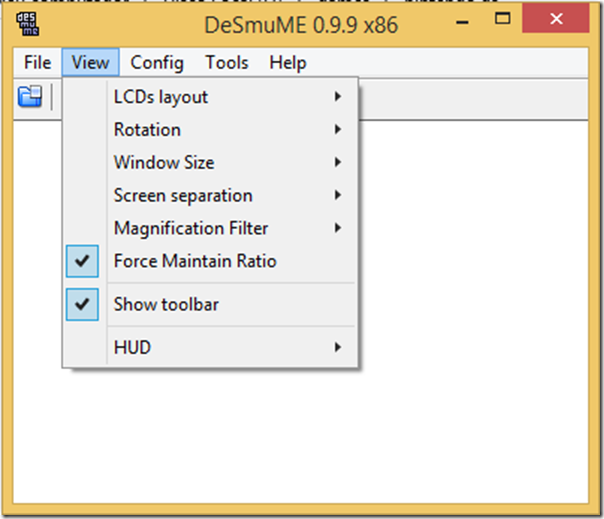Expand the HUD submenu
Viewport: 604px width, 519px height.
tap(210, 348)
